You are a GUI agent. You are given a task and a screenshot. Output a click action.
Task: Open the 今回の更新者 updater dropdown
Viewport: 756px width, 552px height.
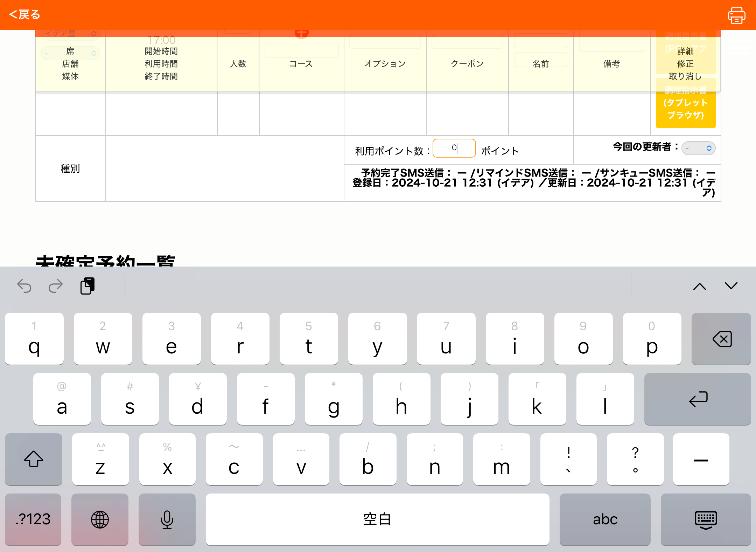point(699,148)
